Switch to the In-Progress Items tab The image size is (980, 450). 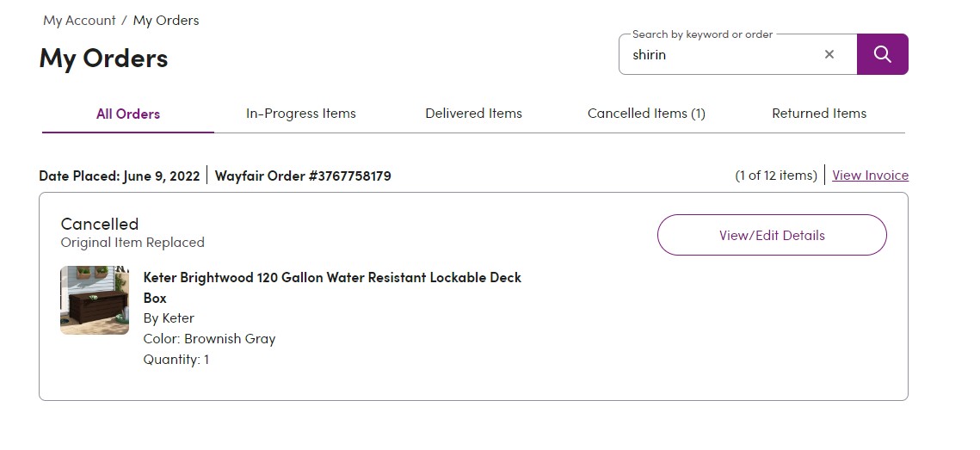pyautogui.click(x=300, y=114)
